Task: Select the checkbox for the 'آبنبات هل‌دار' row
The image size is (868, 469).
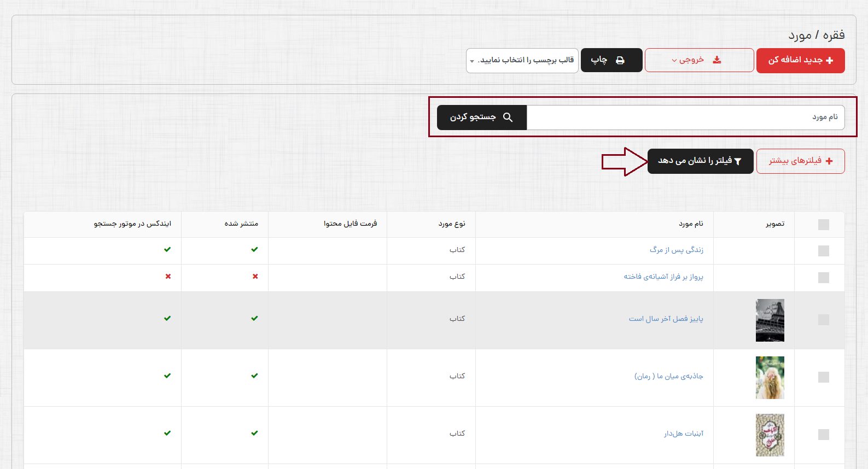Action: pyautogui.click(x=823, y=435)
